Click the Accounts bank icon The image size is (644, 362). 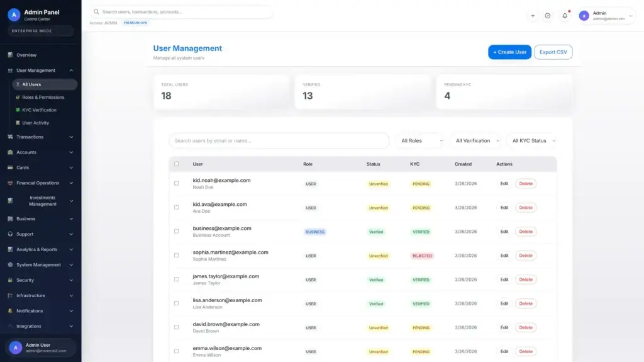click(x=10, y=152)
